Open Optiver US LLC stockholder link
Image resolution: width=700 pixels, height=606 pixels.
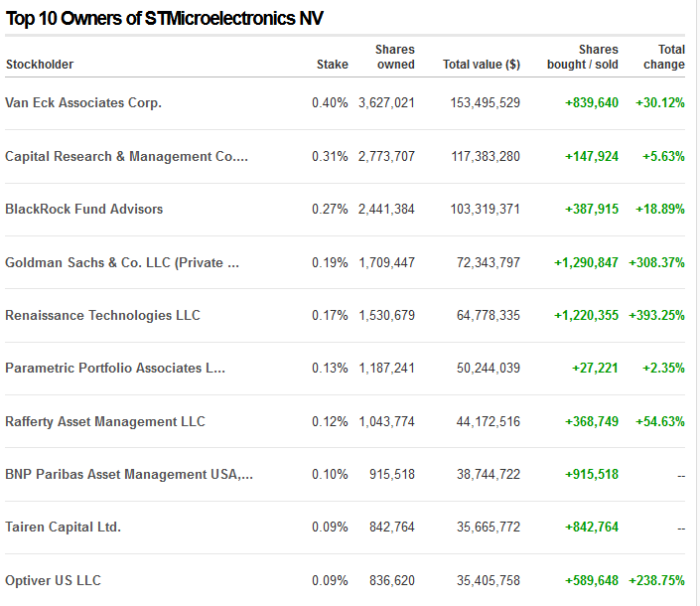pyautogui.click(x=54, y=580)
